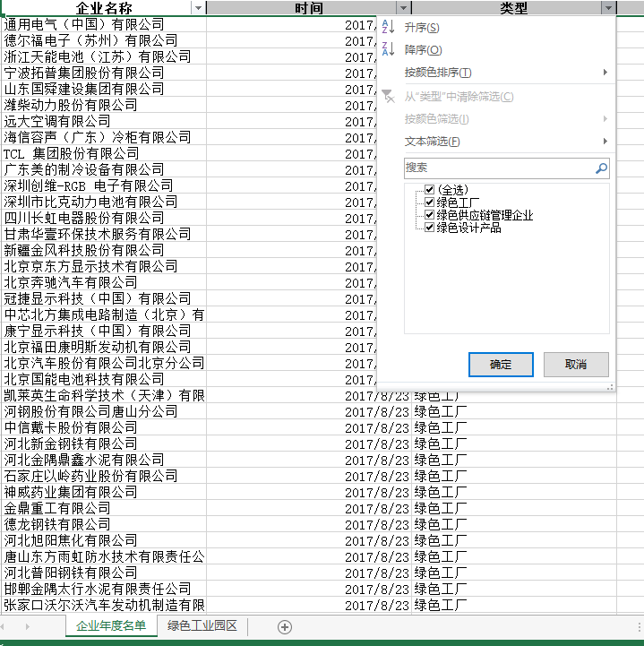Select cell 宁波拓普集团股份有限公司
The height and width of the screenshot is (646, 644).
click(104, 73)
